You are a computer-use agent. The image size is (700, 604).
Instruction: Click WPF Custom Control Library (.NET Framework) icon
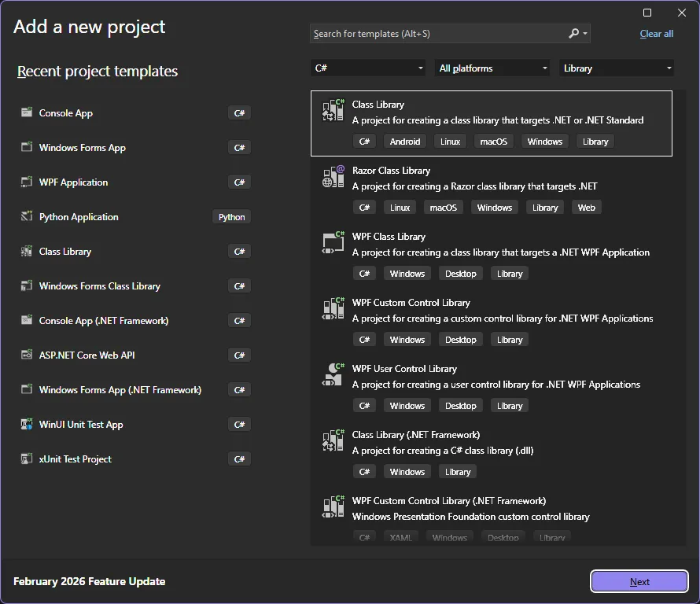click(333, 506)
